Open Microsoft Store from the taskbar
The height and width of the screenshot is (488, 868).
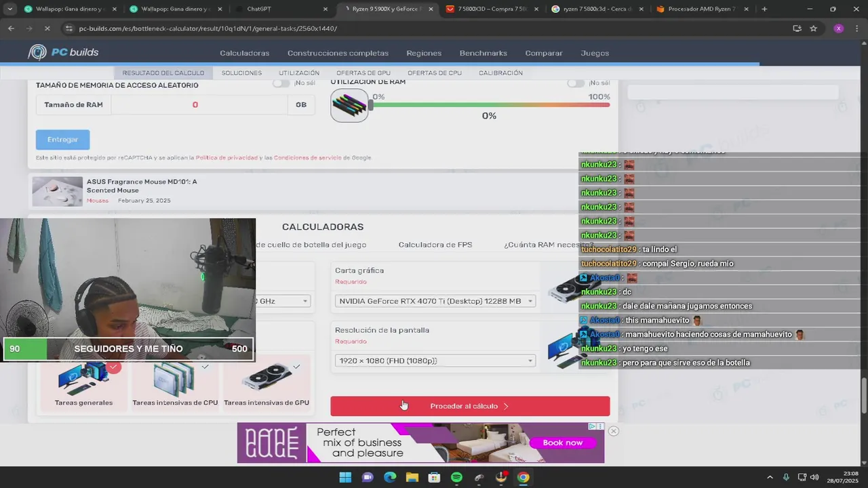click(x=434, y=477)
